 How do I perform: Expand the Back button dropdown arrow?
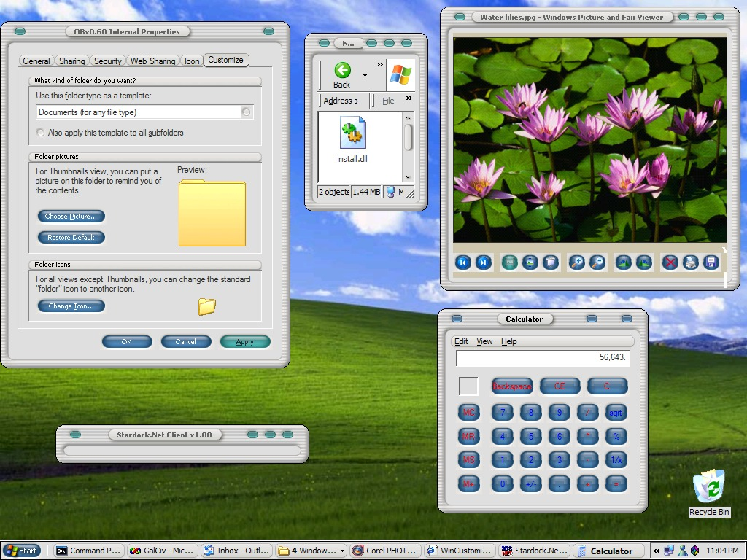pyautogui.click(x=365, y=75)
